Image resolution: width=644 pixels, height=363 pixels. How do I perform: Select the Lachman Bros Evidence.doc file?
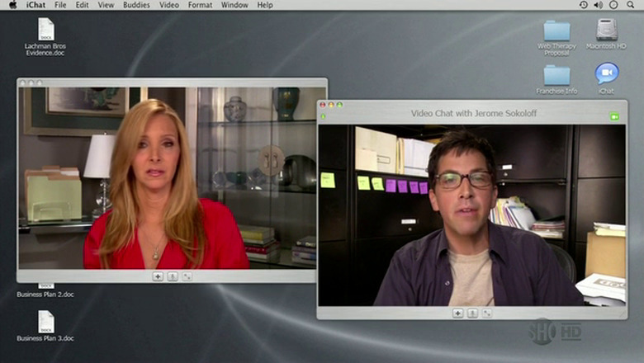45,30
